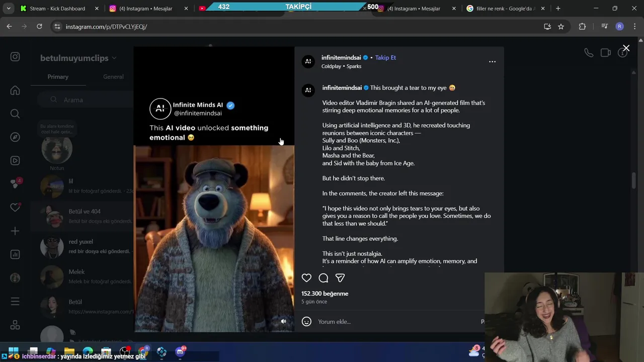
Task: Expand the betulmuyumclips account switcher
Action: [78, 58]
